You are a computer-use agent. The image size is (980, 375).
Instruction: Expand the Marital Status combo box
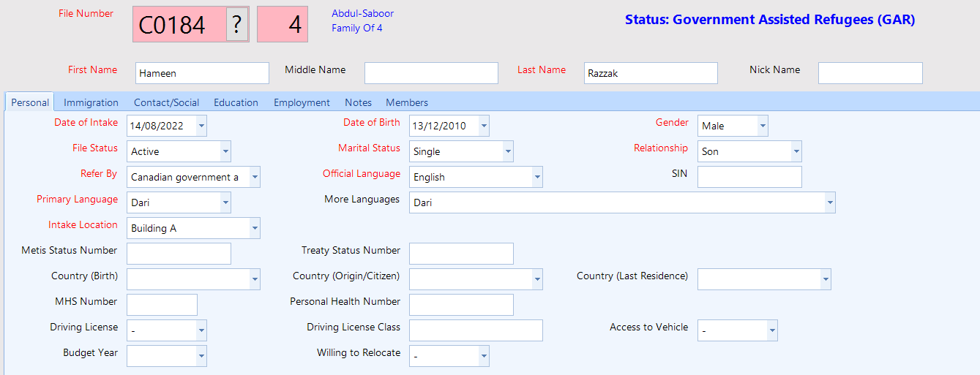(508, 151)
